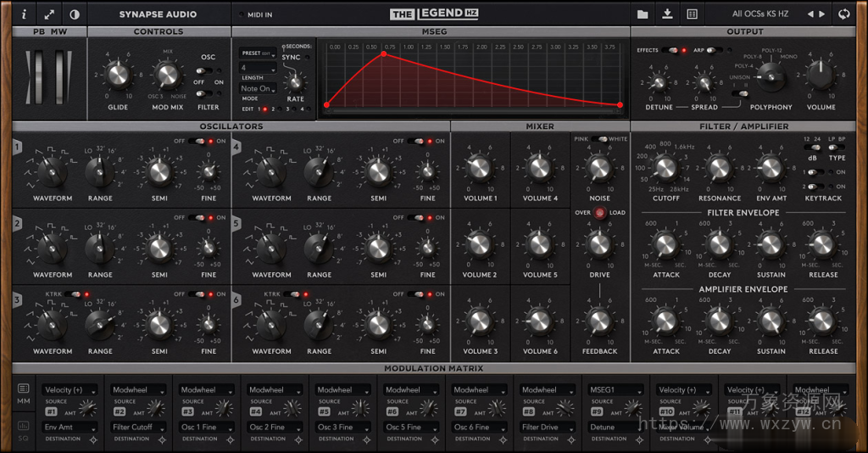Click the oscillator 4 number tag
Image resolution: width=868 pixels, height=453 pixels.
pyautogui.click(x=236, y=148)
